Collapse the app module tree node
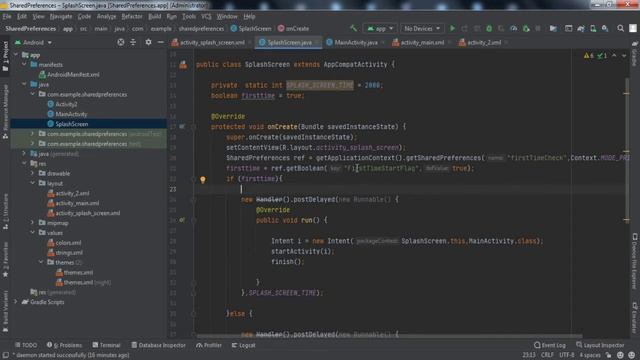Screen dimensions: 640x360 pos(16,55)
